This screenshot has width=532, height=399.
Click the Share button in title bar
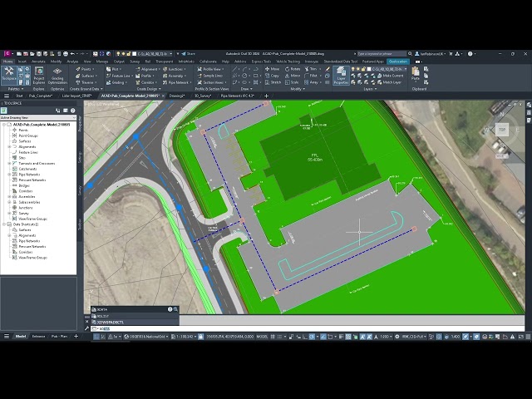(x=189, y=53)
